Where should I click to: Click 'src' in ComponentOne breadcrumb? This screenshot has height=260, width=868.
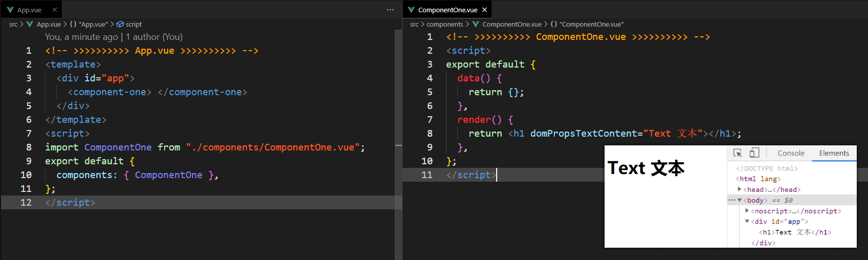414,24
